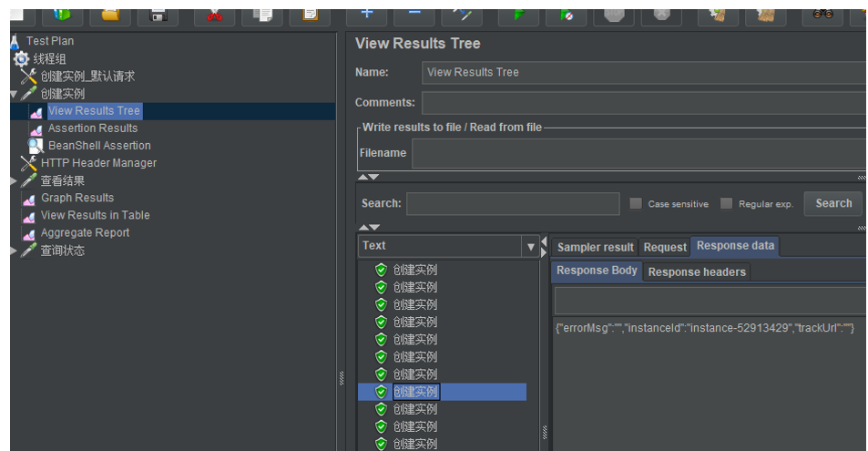Switch to the Sampler result tab
The height and width of the screenshot is (451, 868).
595,247
